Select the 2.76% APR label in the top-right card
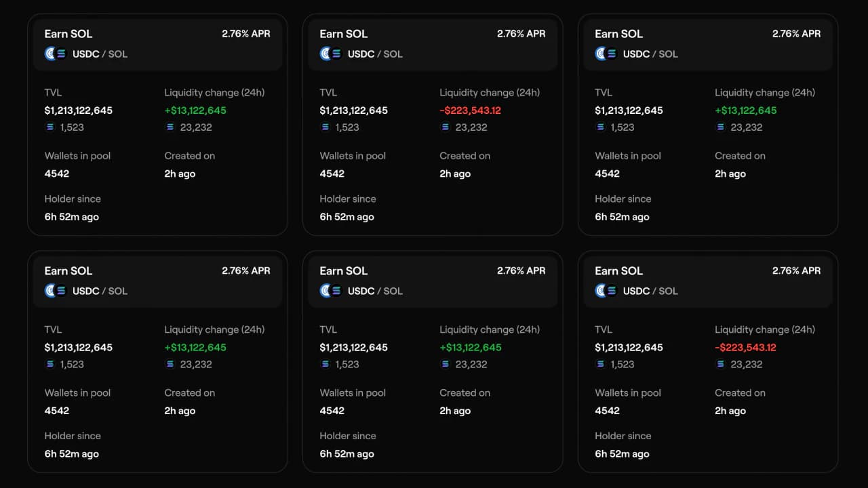Image resolution: width=868 pixels, height=488 pixels. 796,34
